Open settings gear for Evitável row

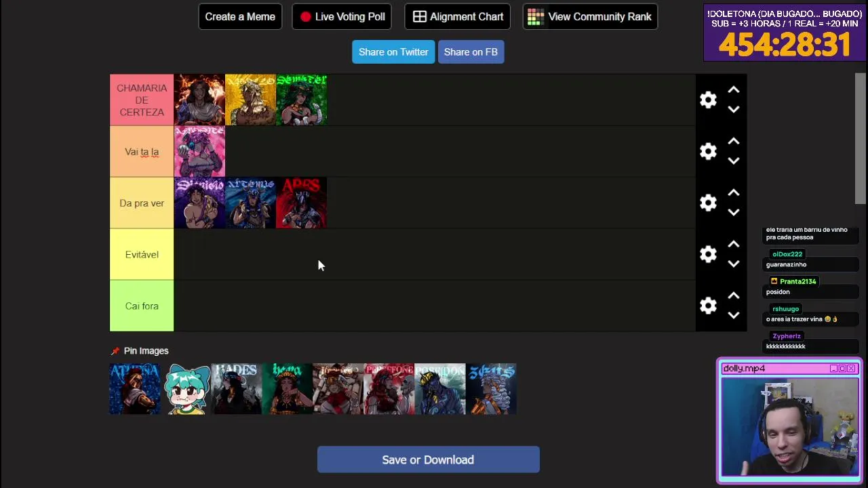pos(708,255)
